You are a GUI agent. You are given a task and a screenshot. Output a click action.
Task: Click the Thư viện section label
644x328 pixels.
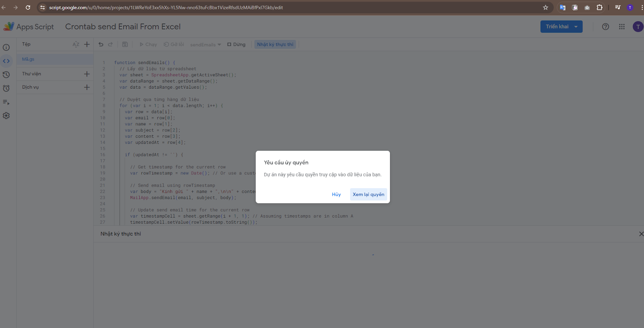[x=32, y=74]
